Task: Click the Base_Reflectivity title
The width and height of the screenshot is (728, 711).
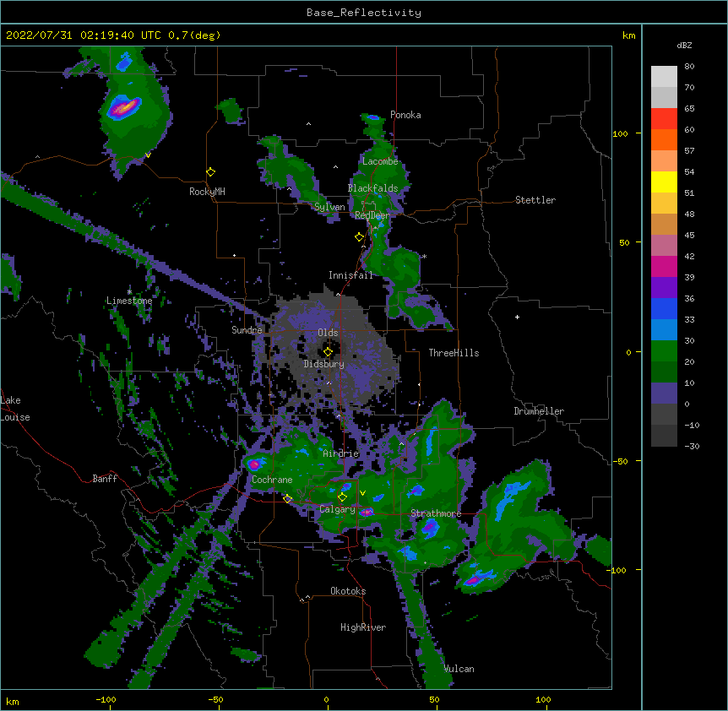Action: coord(364,13)
